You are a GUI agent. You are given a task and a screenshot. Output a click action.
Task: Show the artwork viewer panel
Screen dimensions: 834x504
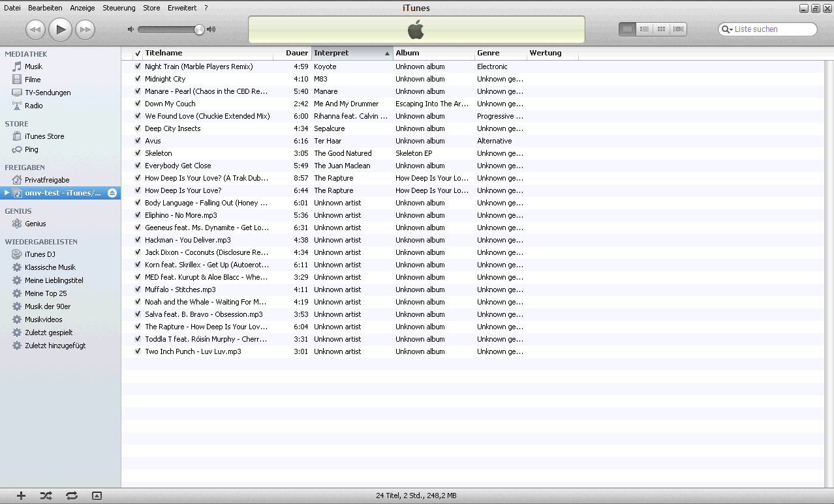click(97, 496)
